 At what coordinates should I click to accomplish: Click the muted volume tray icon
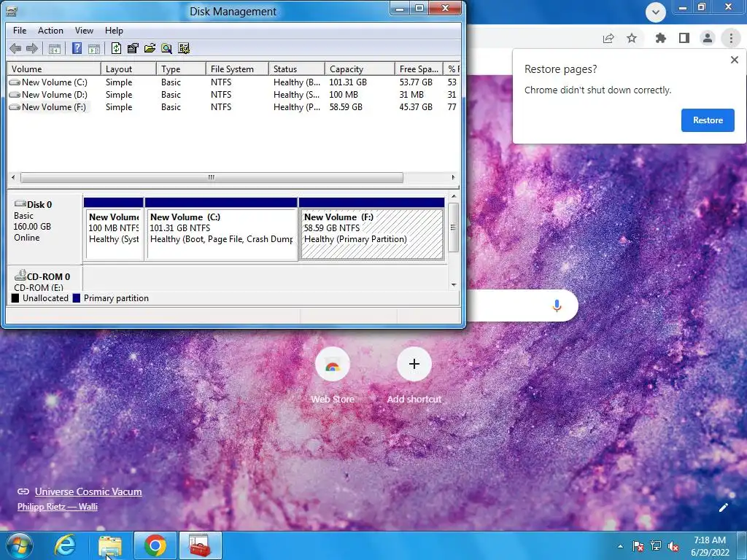point(673,546)
